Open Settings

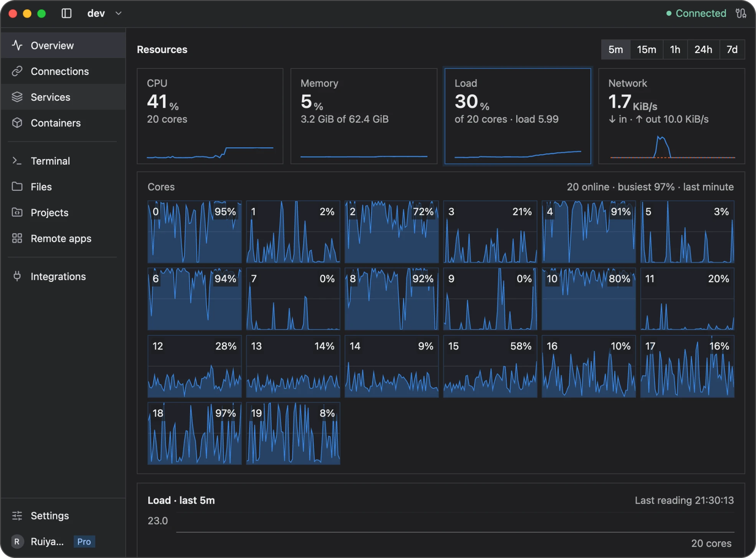click(63, 516)
